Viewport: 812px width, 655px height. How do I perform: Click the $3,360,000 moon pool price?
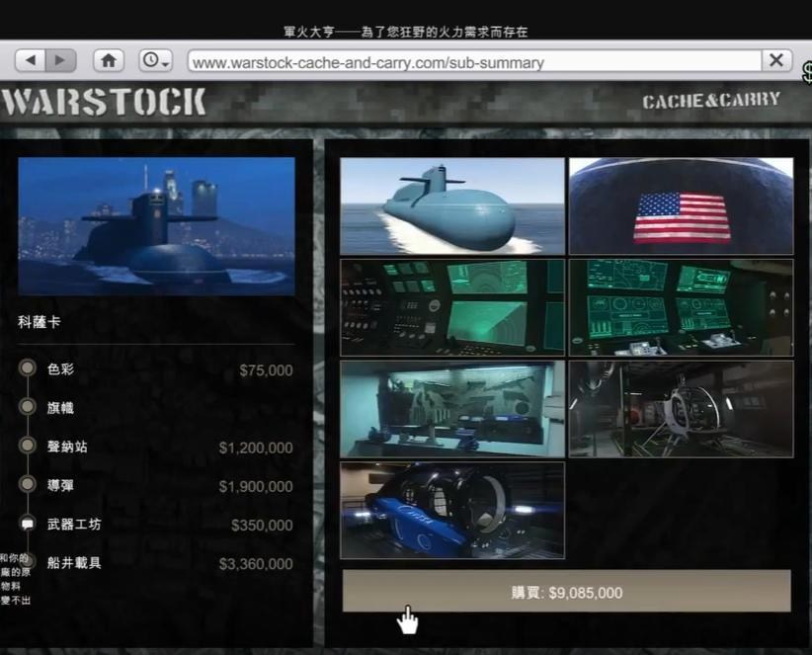pyautogui.click(x=256, y=564)
